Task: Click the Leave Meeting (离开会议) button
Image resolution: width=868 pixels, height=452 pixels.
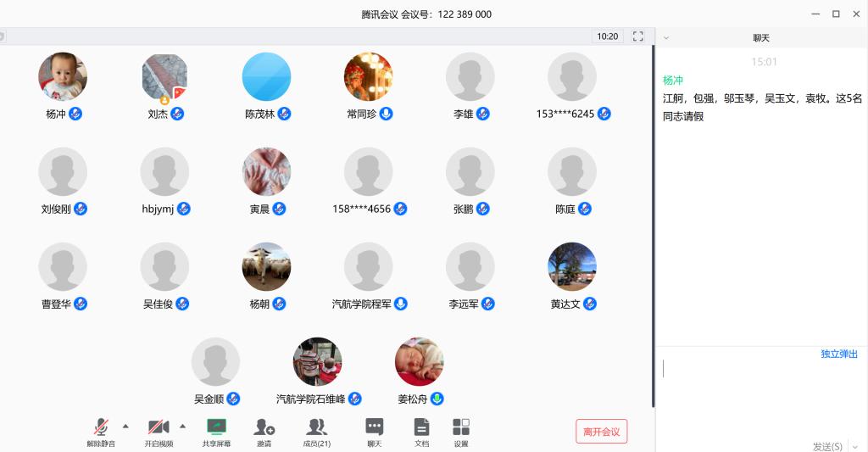Action: pos(601,432)
